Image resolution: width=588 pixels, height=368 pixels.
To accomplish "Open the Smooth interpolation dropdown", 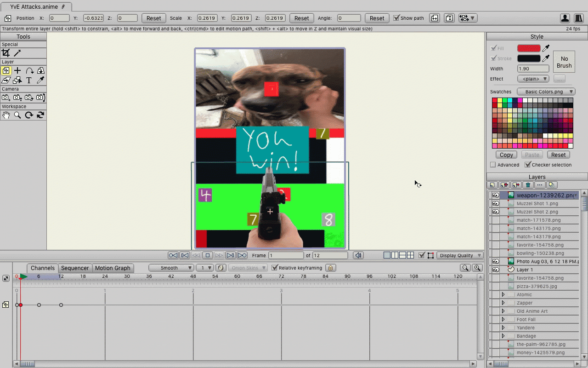I will (x=171, y=268).
